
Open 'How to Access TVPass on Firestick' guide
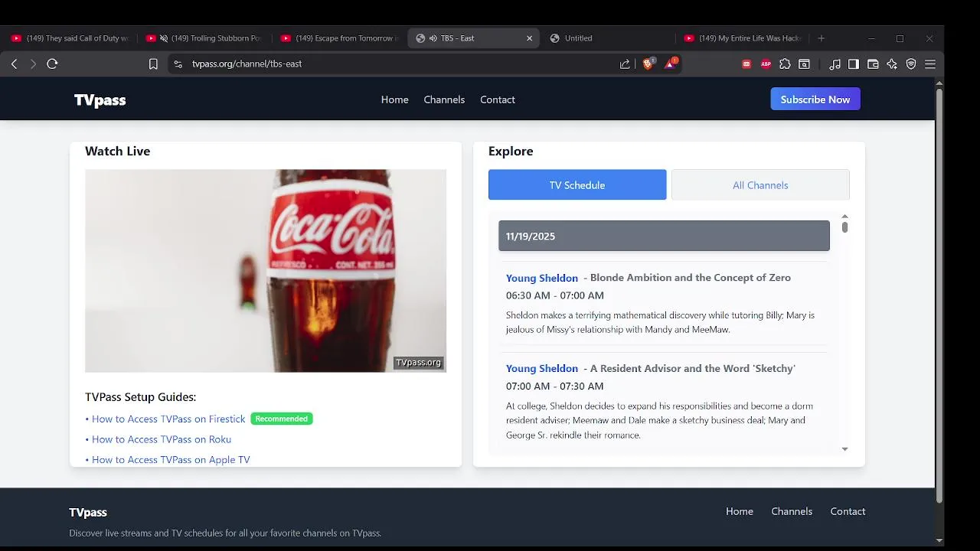click(x=168, y=419)
